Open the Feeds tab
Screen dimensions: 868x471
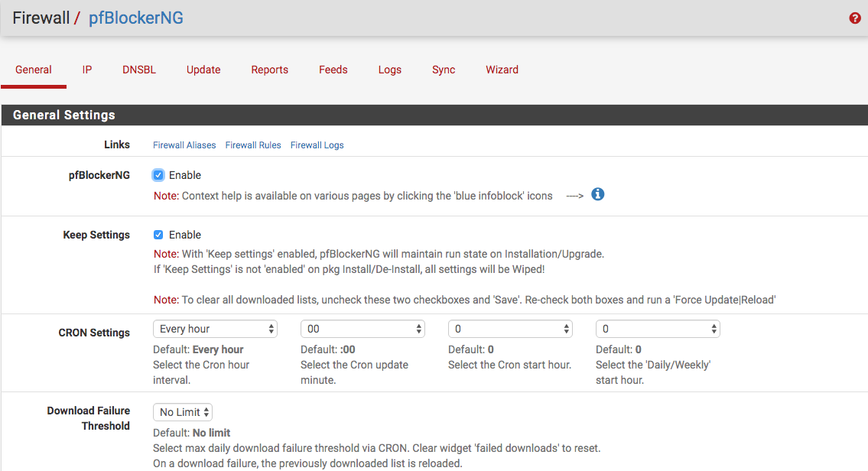333,70
